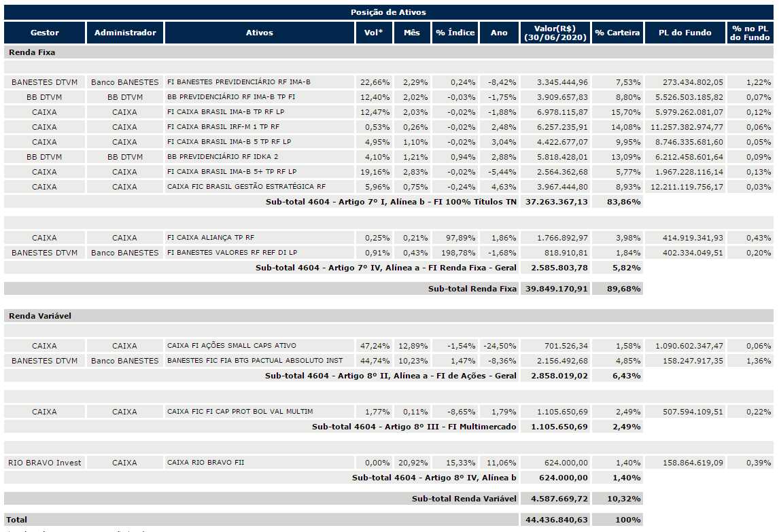Image resolution: width=779 pixels, height=532 pixels.
Task: Click sub-total Artigo 8º II, Alínea a label
Action: point(390,376)
